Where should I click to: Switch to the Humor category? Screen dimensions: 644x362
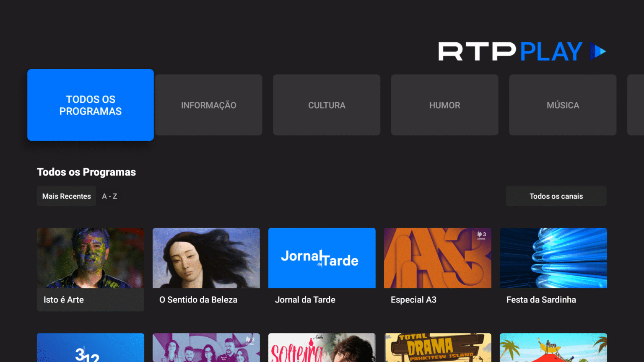click(x=444, y=105)
